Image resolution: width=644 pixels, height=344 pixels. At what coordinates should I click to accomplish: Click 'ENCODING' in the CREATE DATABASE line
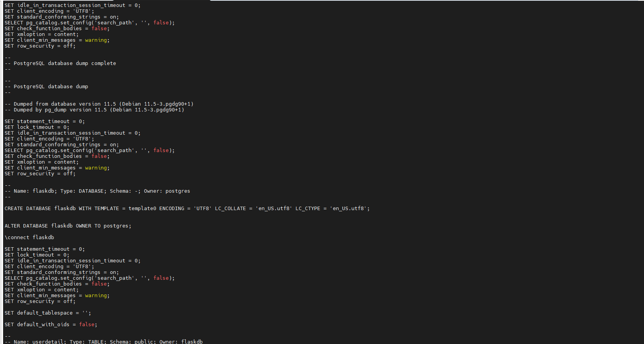[172, 209]
